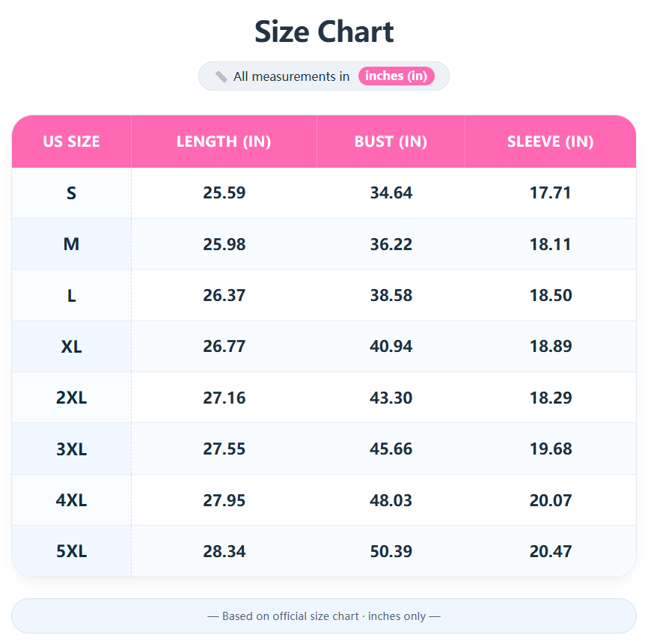
Task: Click the 5XL length value 28.34
Action: point(224,552)
